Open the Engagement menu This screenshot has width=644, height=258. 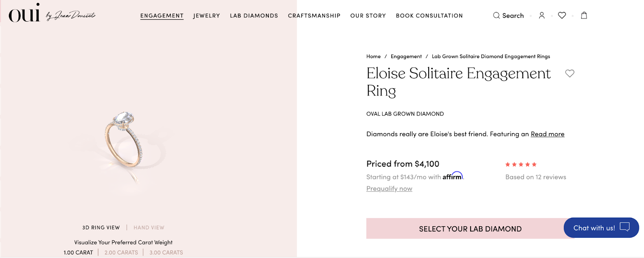[162, 16]
